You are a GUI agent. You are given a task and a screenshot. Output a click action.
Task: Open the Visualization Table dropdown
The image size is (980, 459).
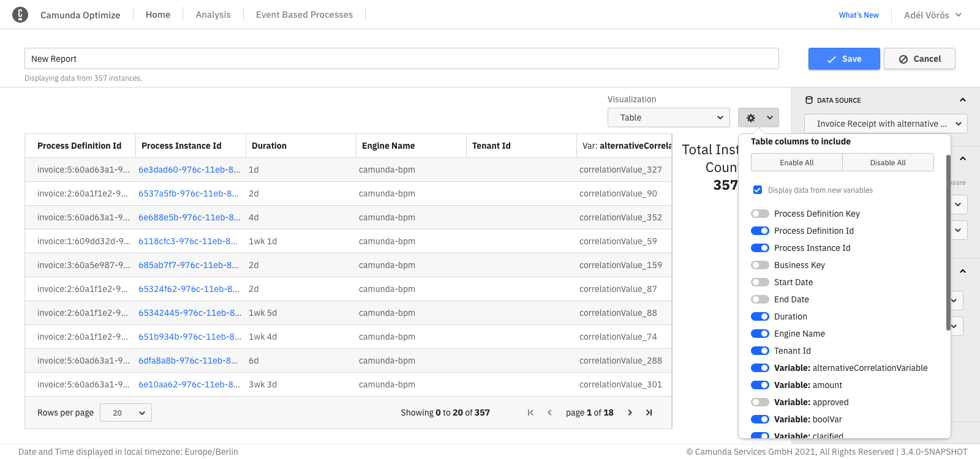tap(668, 118)
